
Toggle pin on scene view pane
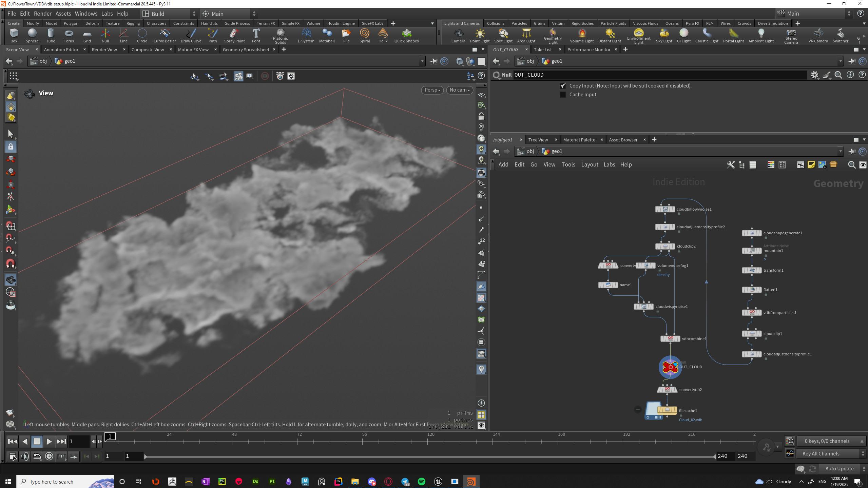(x=433, y=61)
